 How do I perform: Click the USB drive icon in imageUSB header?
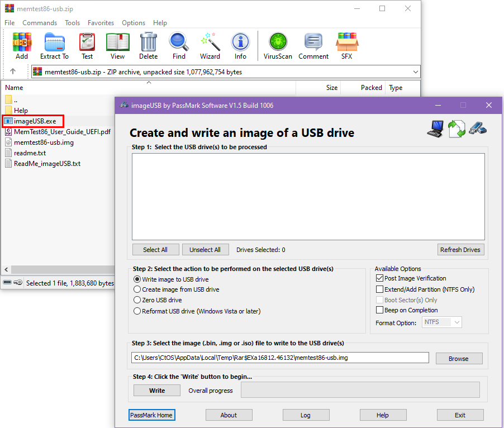[478, 128]
